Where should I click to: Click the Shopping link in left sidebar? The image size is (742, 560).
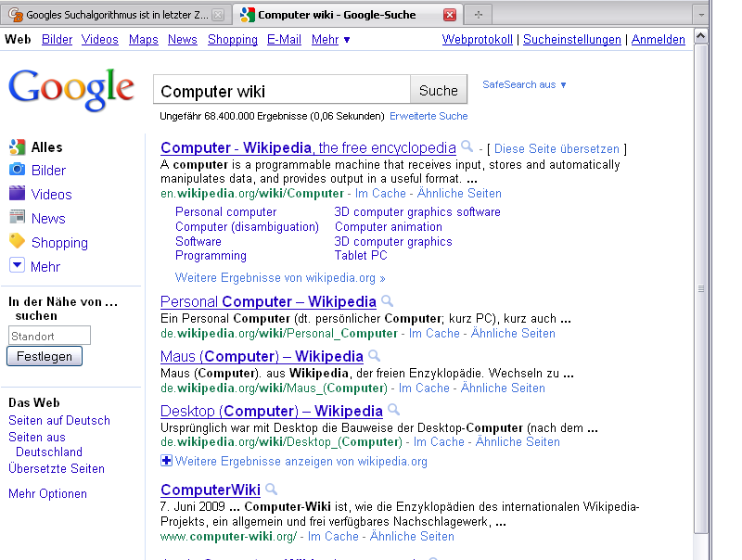(x=59, y=243)
